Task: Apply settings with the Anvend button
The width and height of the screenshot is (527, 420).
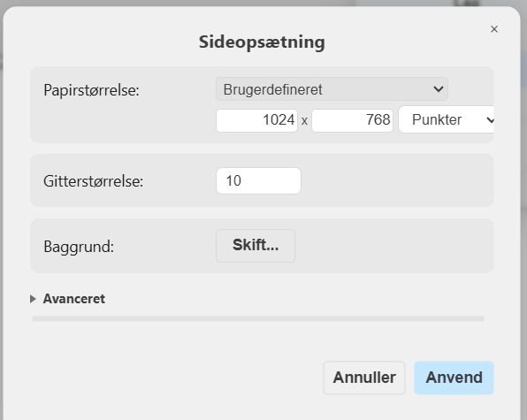Action: click(x=454, y=378)
